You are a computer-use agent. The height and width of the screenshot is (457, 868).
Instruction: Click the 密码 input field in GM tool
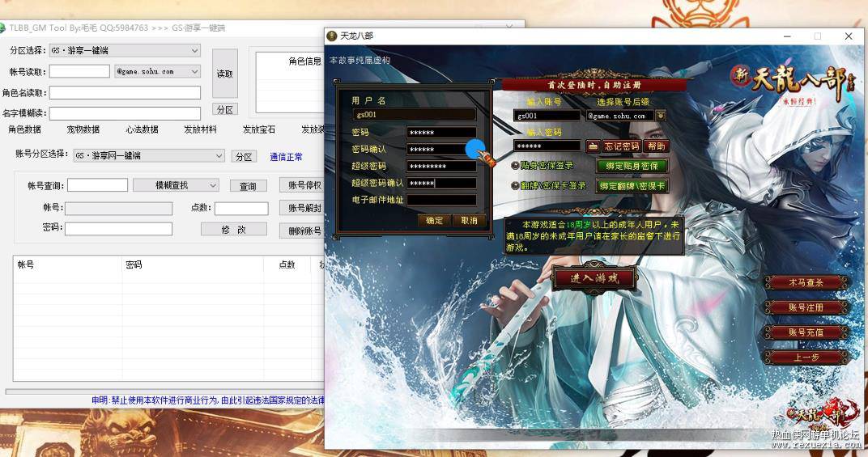118,228
